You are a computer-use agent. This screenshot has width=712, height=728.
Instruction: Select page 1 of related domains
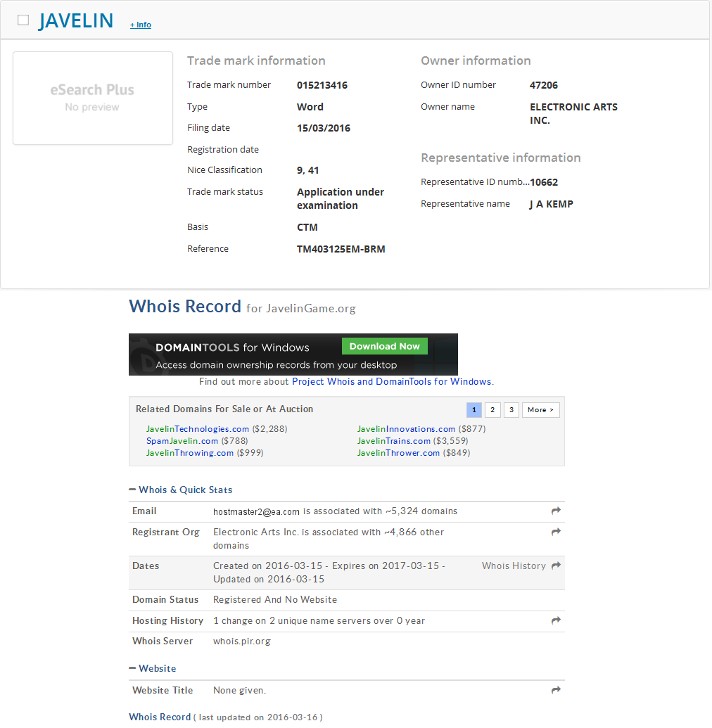pyautogui.click(x=473, y=410)
